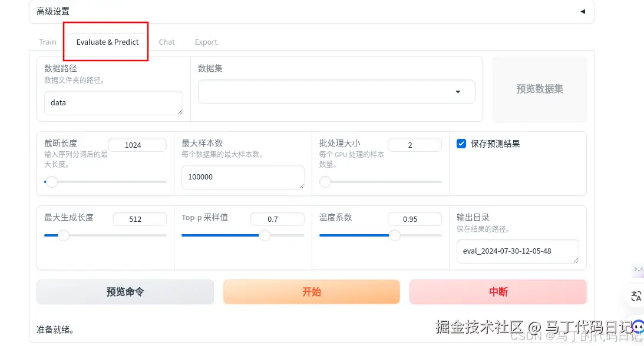Adjust the Top-p 采样值 slider handle
Viewport: 644px width, 346px height.
pos(265,235)
